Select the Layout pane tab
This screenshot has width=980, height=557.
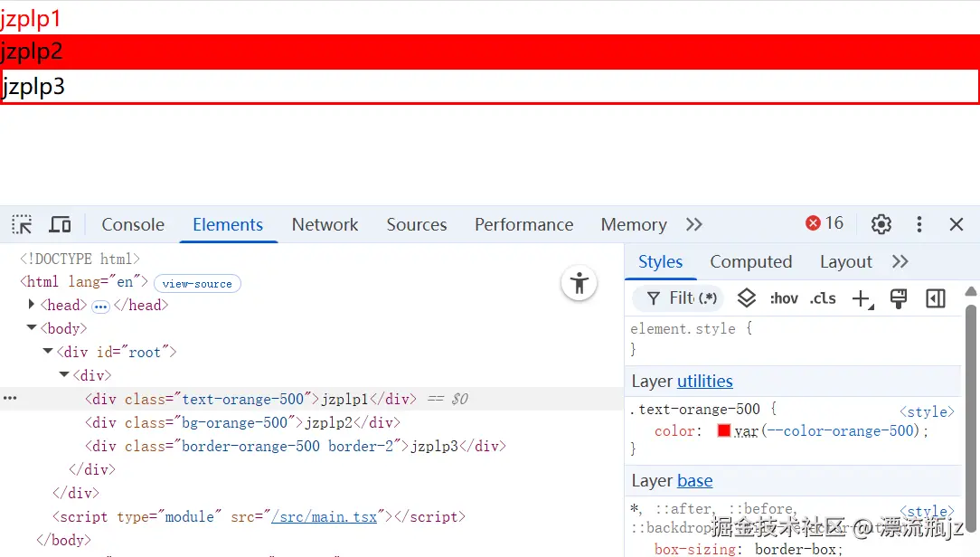click(x=845, y=261)
